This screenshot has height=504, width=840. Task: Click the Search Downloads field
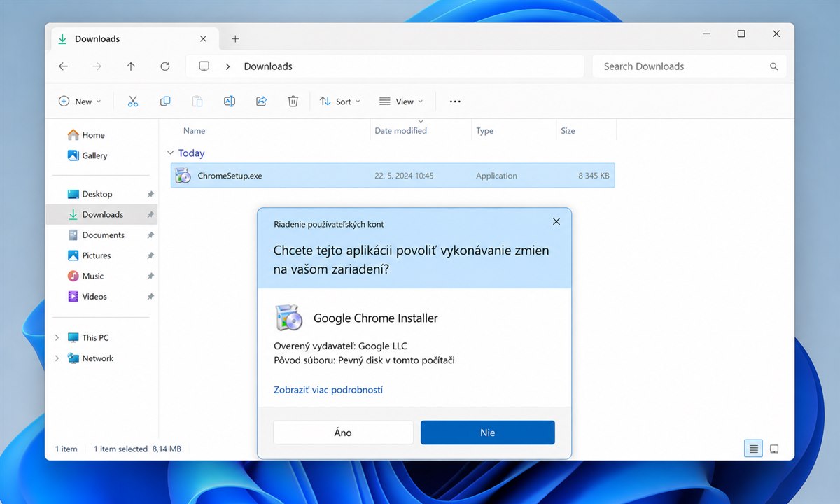point(689,66)
